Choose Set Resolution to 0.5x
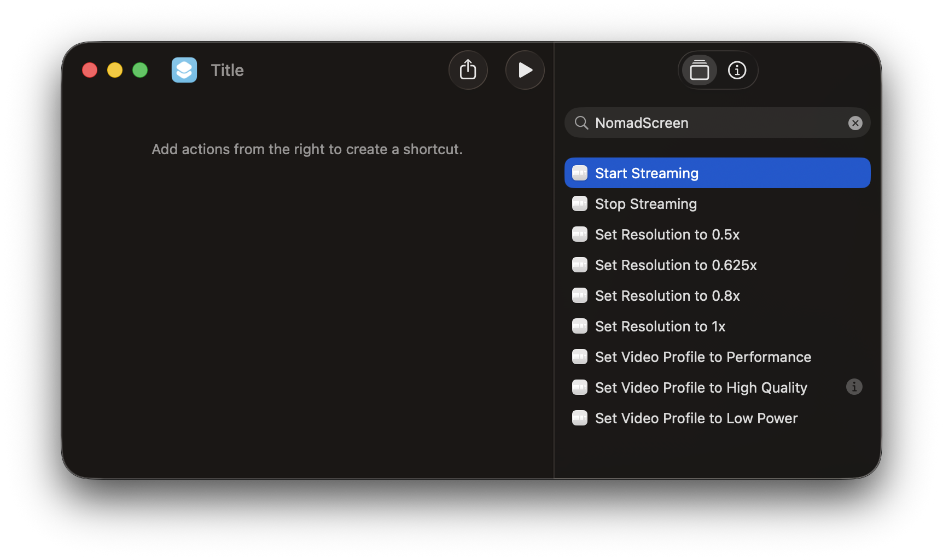Screen dimensions: 943x560 click(x=717, y=234)
